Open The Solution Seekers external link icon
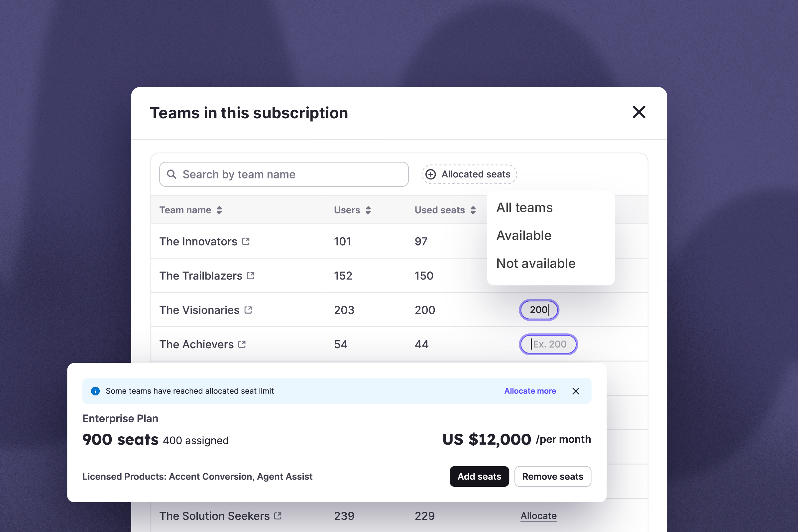 coord(278,516)
